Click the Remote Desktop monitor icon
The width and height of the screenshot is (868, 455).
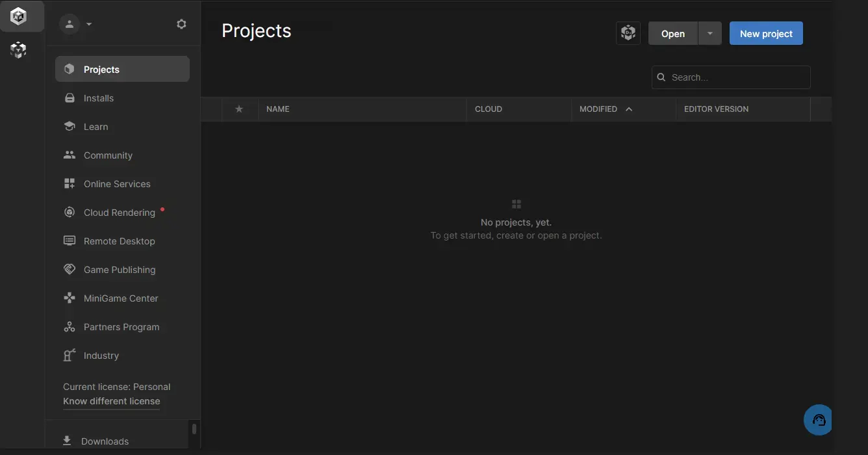pos(70,240)
